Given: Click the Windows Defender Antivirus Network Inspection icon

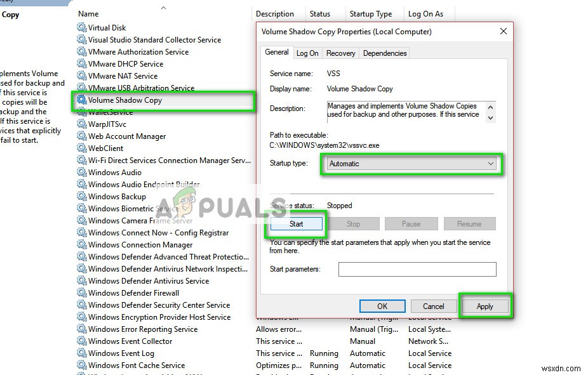Looking at the screenshot, I should click(x=82, y=268).
